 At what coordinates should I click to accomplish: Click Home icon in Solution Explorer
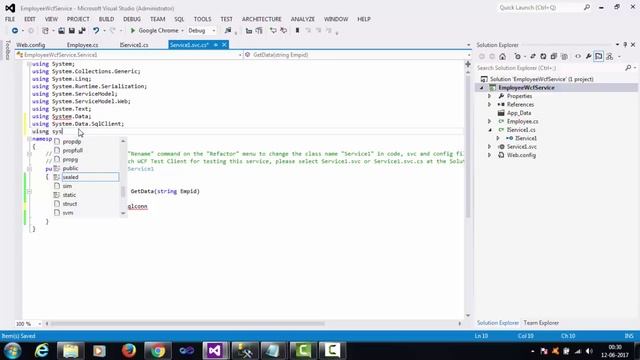click(x=502, y=57)
